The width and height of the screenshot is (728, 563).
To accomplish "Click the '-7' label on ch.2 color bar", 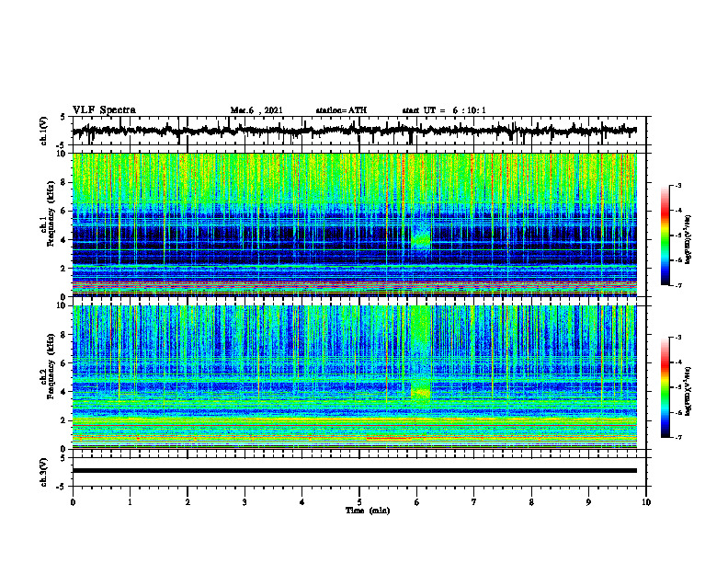I will point(678,437).
